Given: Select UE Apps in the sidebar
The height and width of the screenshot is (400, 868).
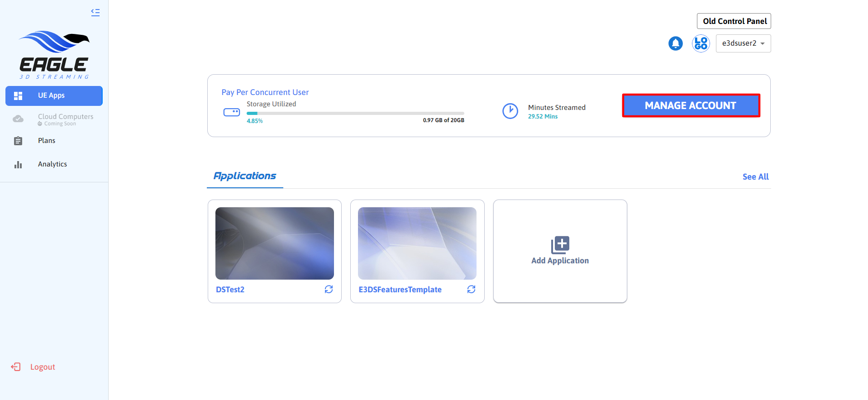Looking at the screenshot, I should [54, 95].
